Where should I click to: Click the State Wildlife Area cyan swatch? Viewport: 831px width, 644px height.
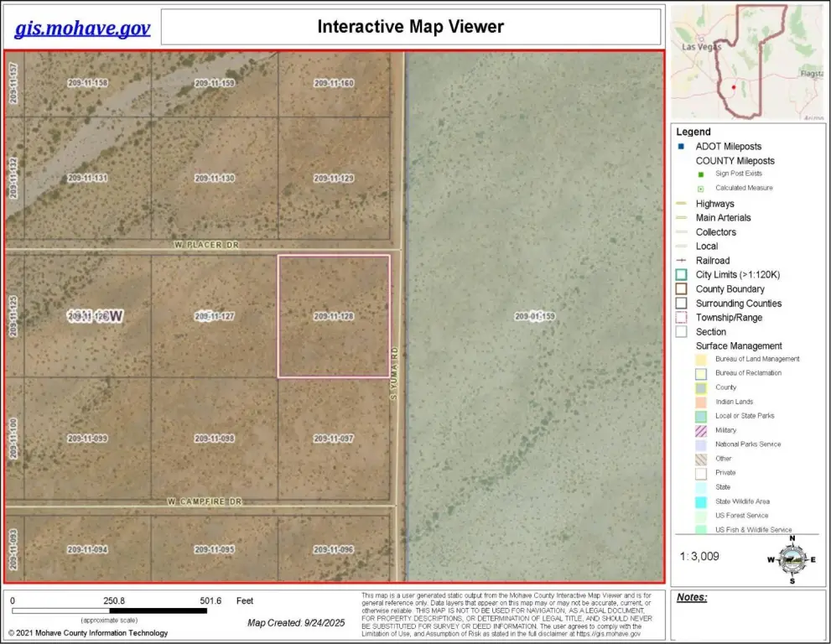(x=701, y=501)
